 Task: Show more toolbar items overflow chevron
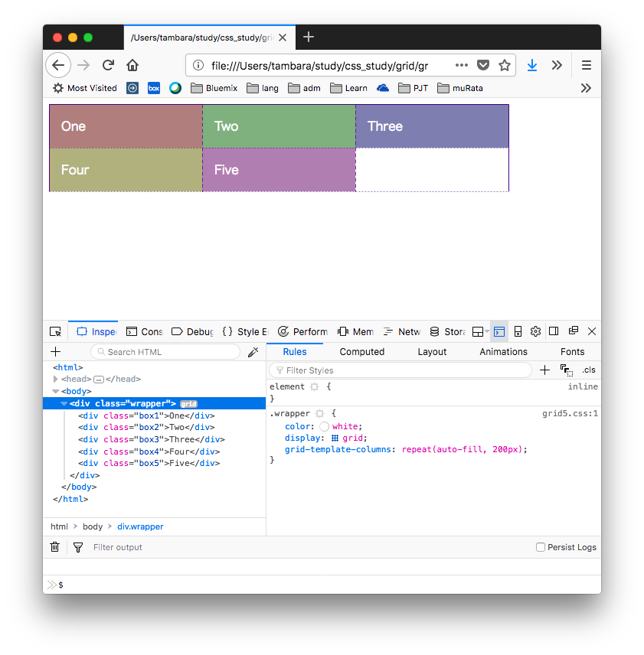coord(557,65)
